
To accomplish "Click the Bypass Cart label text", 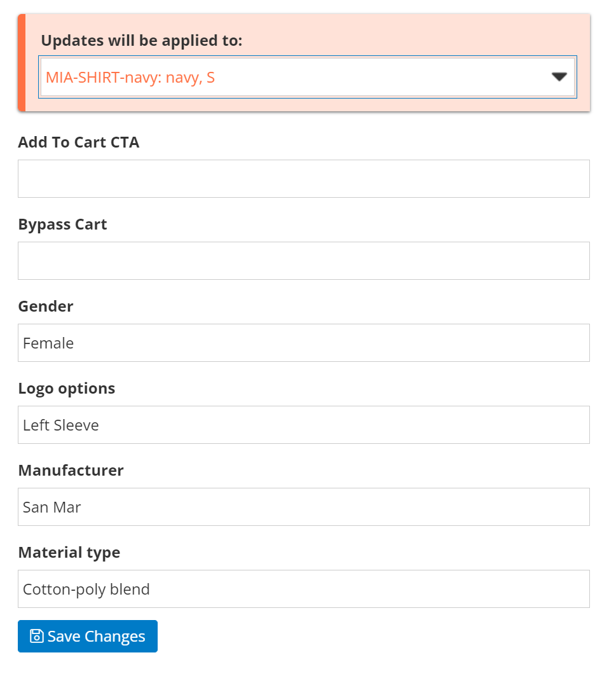I will 62,224.
